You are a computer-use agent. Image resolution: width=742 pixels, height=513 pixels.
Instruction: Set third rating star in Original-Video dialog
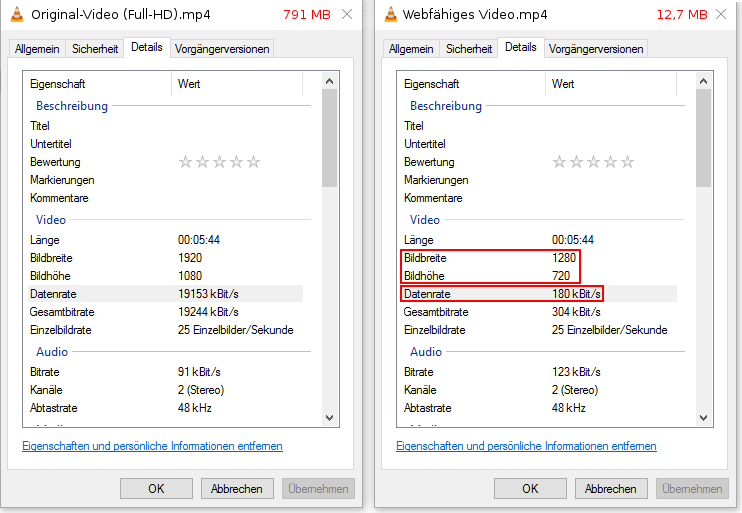(219, 162)
